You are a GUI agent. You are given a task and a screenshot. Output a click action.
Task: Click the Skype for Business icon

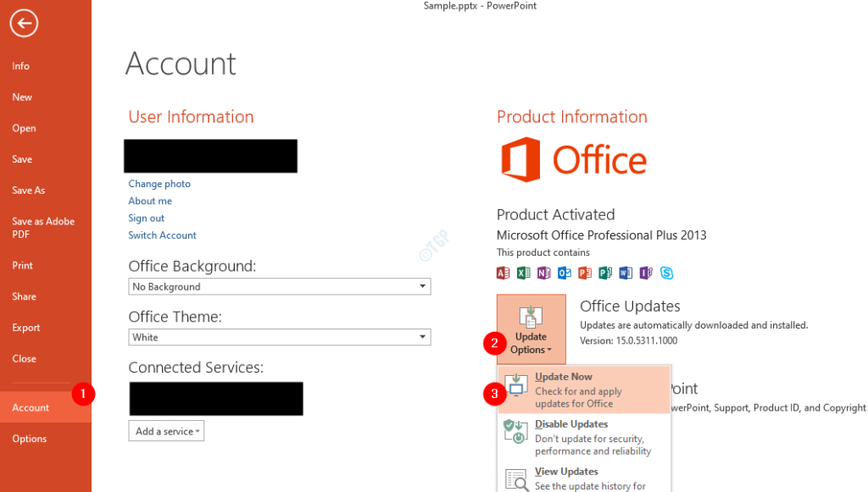click(x=666, y=272)
